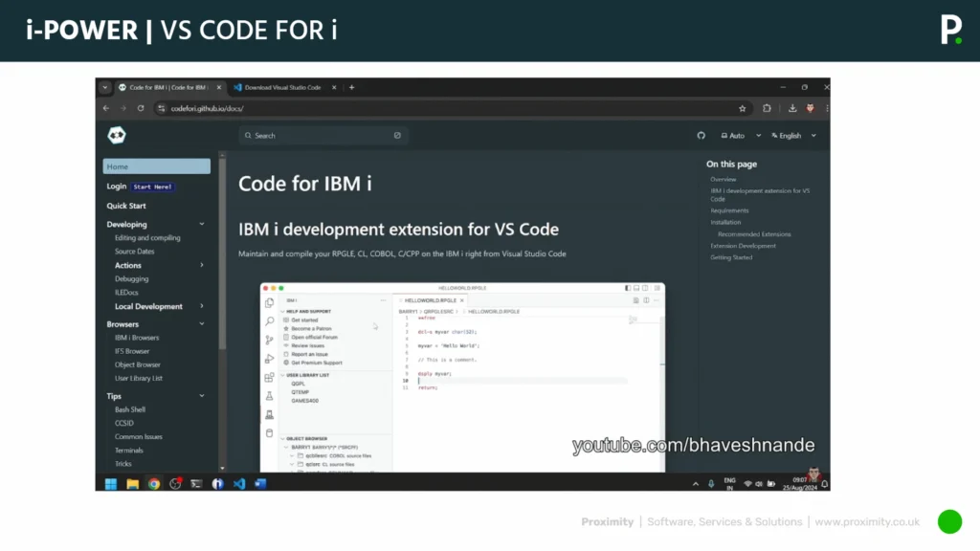Click the source control icon in VS Code screenshot
Image resolution: width=980 pixels, height=551 pixels.
(269, 340)
